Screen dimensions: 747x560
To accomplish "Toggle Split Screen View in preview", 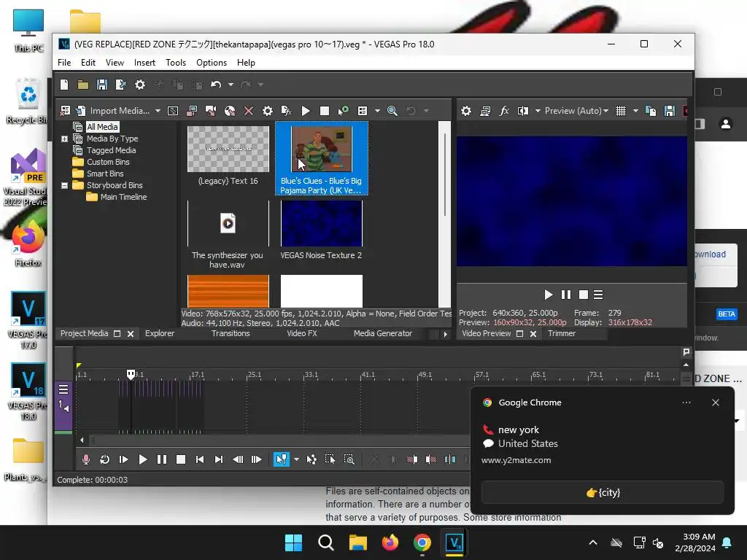I will tap(523, 111).
